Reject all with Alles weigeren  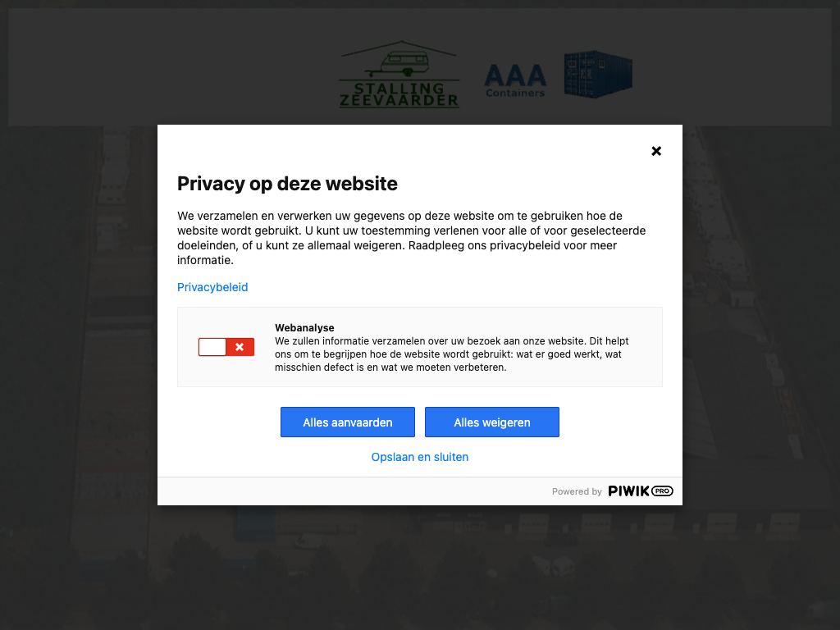[x=492, y=422]
